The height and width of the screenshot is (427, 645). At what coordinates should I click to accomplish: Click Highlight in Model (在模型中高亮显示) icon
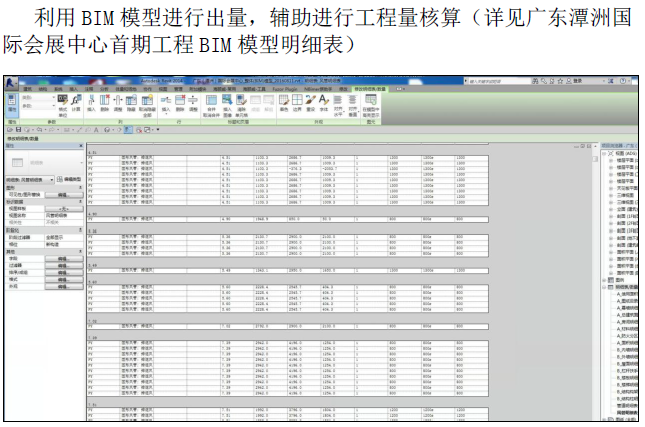[x=371, y=105]
